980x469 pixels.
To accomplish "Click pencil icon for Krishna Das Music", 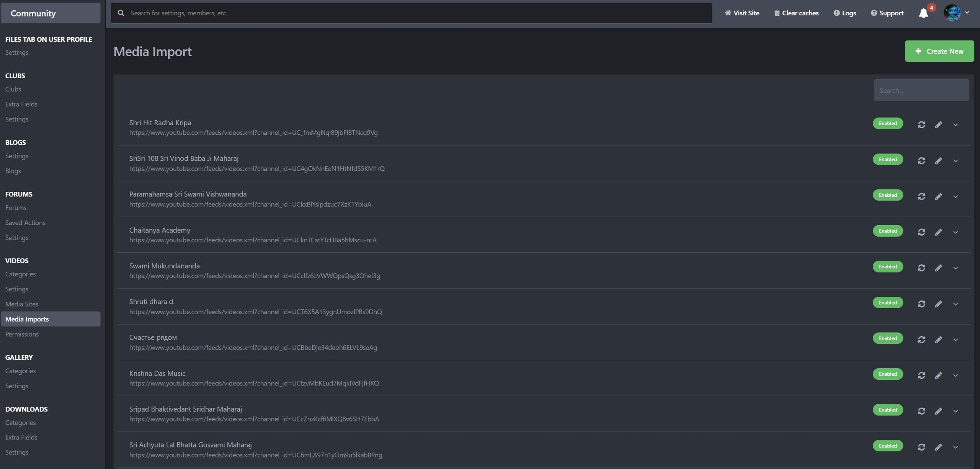I will pos(938,376).
